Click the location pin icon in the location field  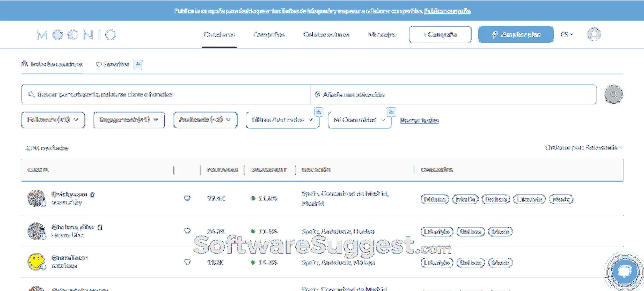(318, 94)
